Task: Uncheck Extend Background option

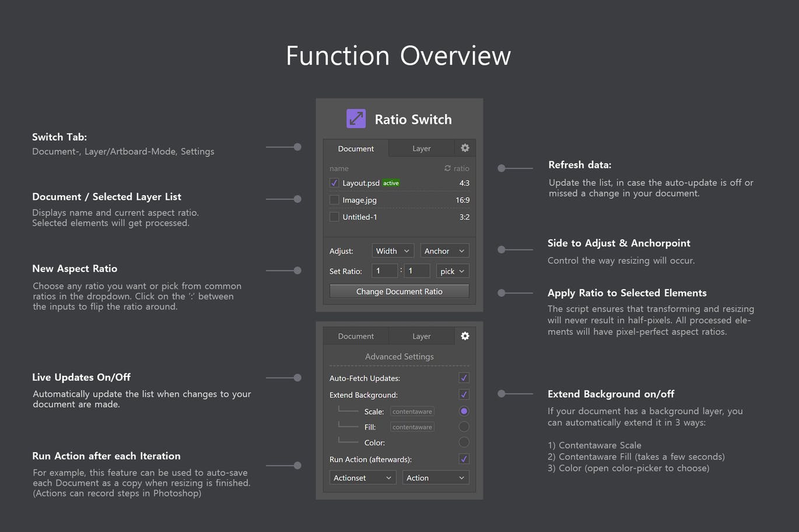Action: pyautogui.click(x=464, y=394)
